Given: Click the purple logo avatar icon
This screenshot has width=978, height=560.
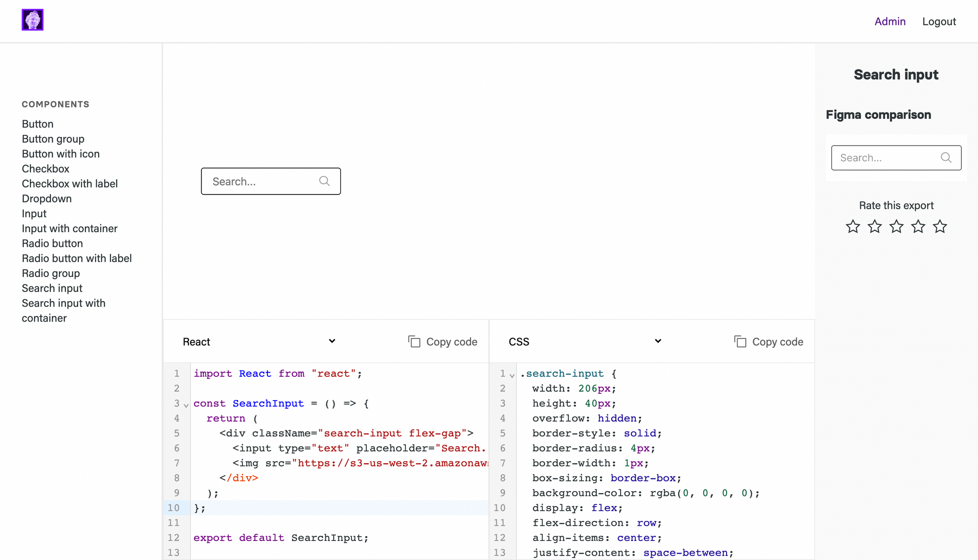Looking at the screenshot, I should [x=33, y=20].
